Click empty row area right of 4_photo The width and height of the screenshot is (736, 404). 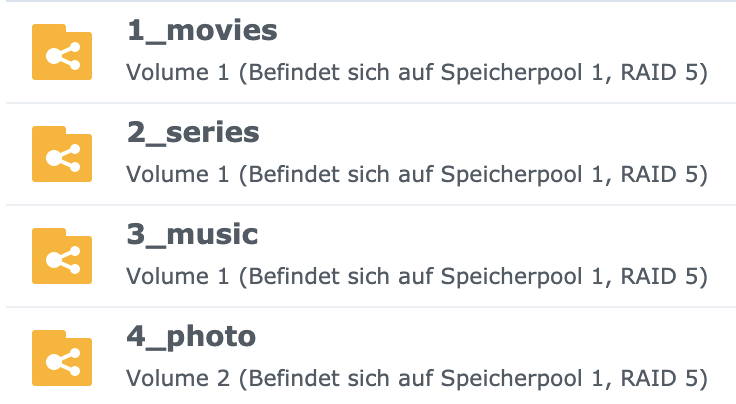(496, 337)
